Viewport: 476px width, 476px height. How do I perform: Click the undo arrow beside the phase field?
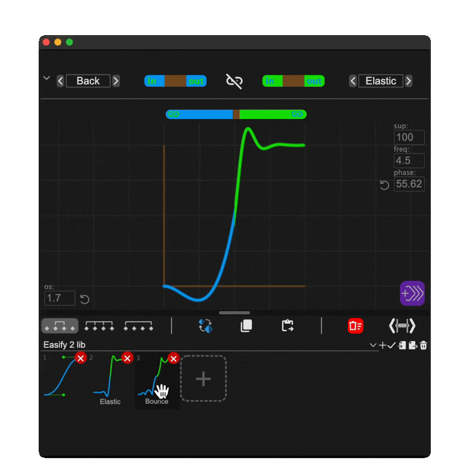(384, 185)
